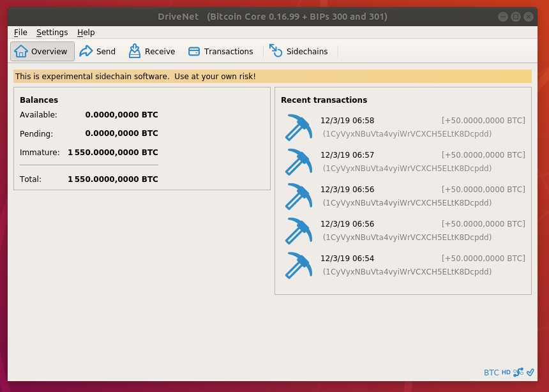
Task: Click the address under the 06:58 transaction
Action: pyautogui.click(x=407, y=134)
